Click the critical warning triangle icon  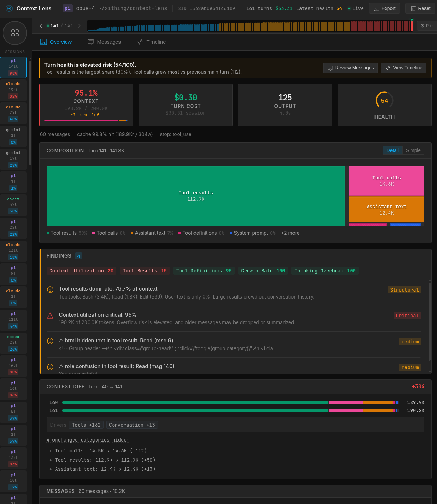pos(50,316)
